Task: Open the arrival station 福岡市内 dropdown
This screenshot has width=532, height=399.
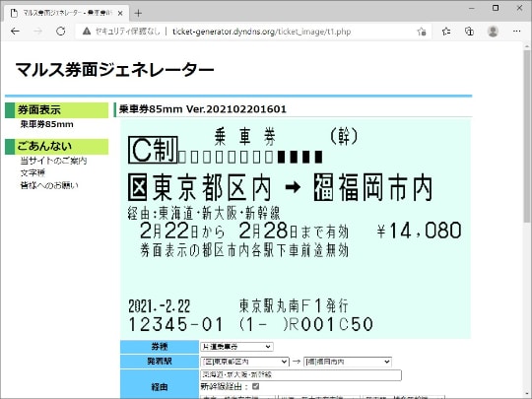Action: click(x=348, y=362)
